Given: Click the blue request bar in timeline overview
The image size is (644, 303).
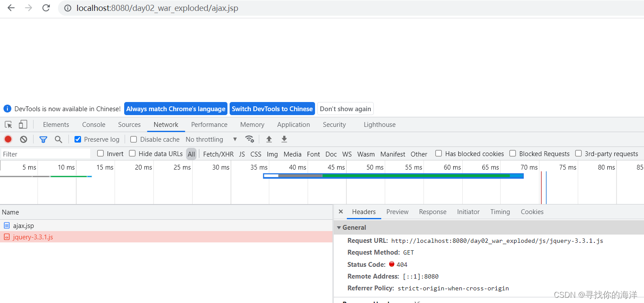Looking at the screenshot, I should tap(393, 176).
